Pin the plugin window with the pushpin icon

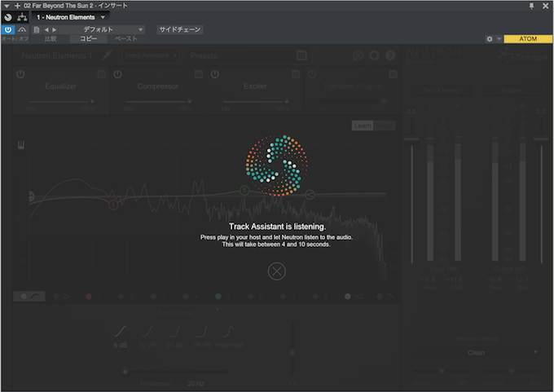tap(531, 6)
